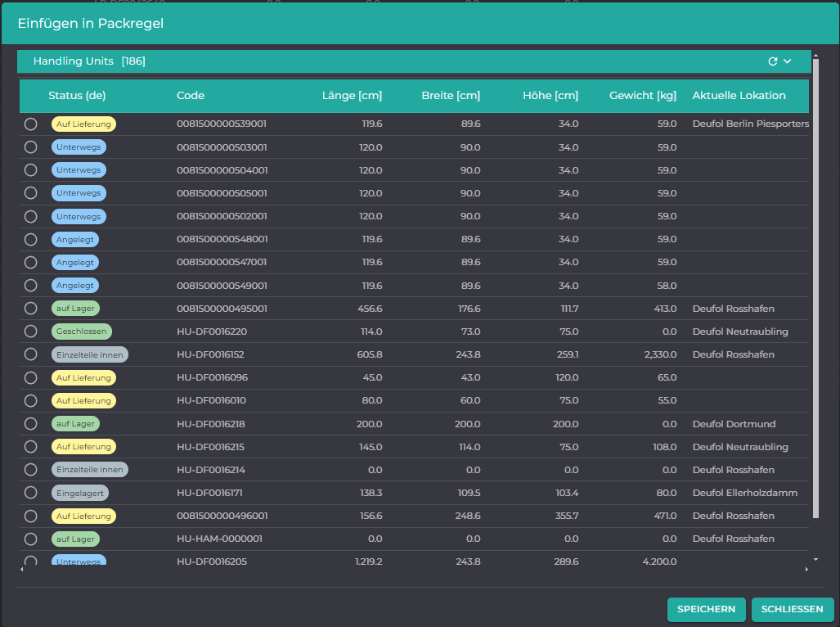Collapse the Handling Units panel chevron

788,61
